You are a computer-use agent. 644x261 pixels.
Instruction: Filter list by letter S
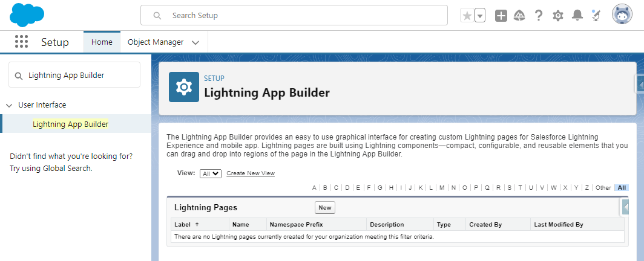pos(509,188)
